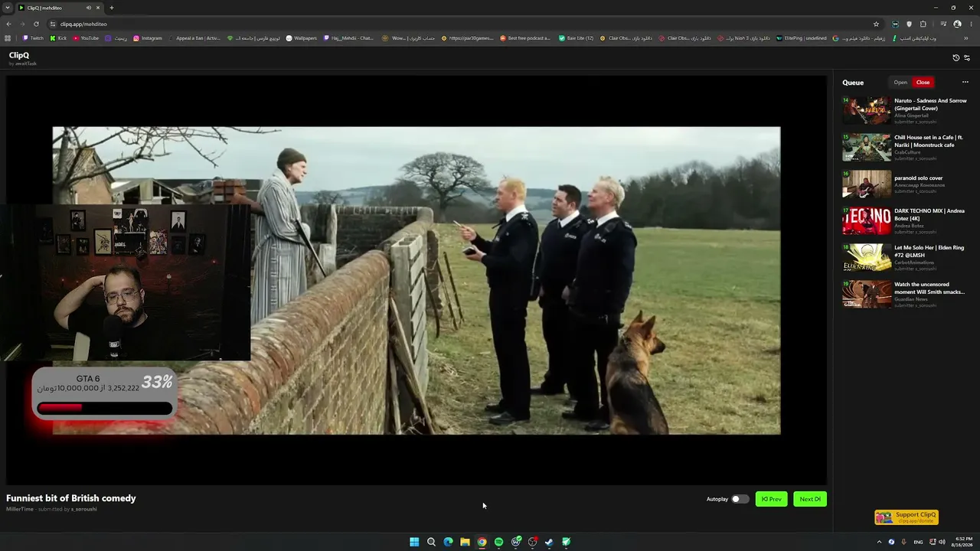Image resolution: width=980 pixels, height=551 pixels.
Task: Toggle the Autoplay switch
Action: (740, 499)
